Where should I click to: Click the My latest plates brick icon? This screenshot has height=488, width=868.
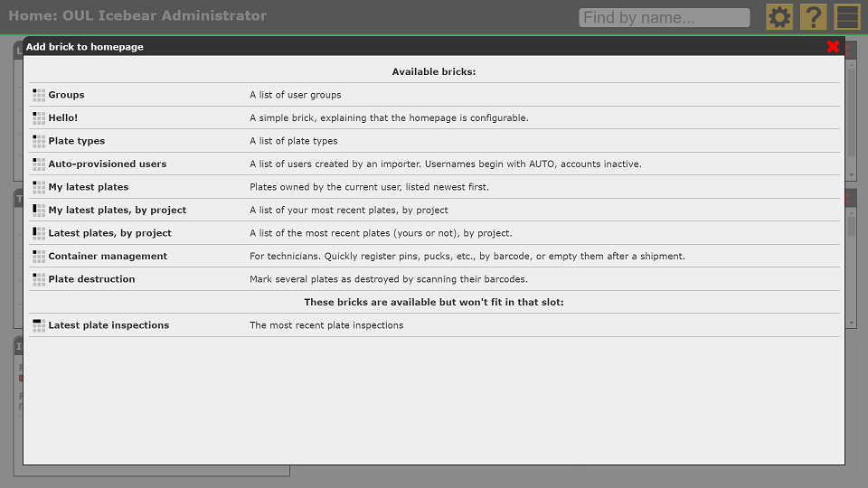click(39, 187)
